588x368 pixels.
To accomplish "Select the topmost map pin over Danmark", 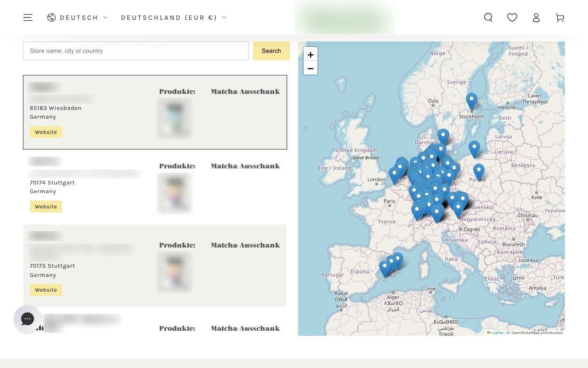I will coord(443,138).
